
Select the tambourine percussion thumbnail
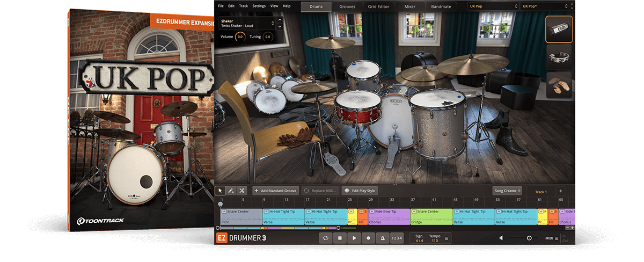[559, 57]
